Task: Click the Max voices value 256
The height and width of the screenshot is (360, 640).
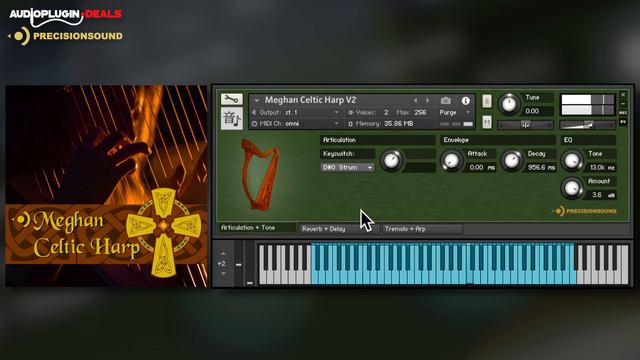Action: [420, 112]
